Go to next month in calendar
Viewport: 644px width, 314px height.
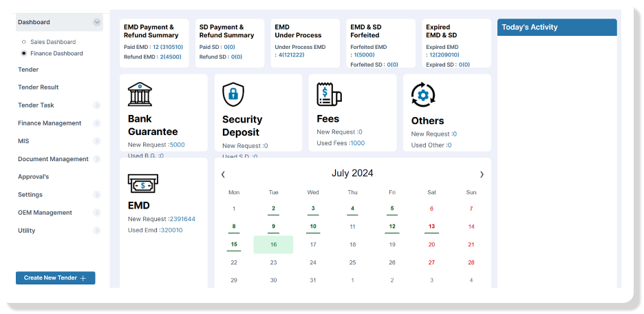[482, 174]
